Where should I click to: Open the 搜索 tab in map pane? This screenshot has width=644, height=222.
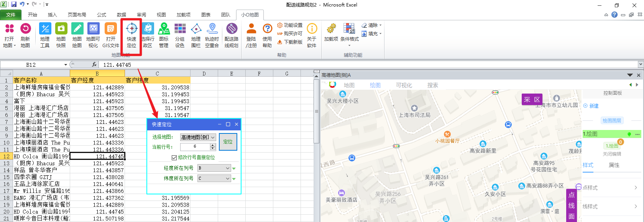tap(433, 85)
